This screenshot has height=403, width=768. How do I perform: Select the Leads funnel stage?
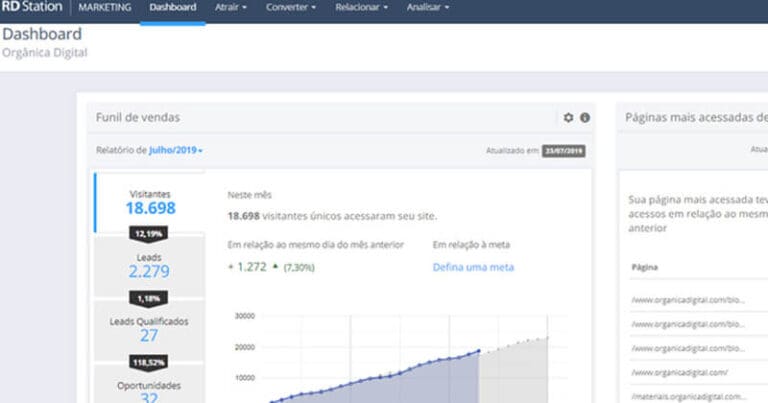149,265
